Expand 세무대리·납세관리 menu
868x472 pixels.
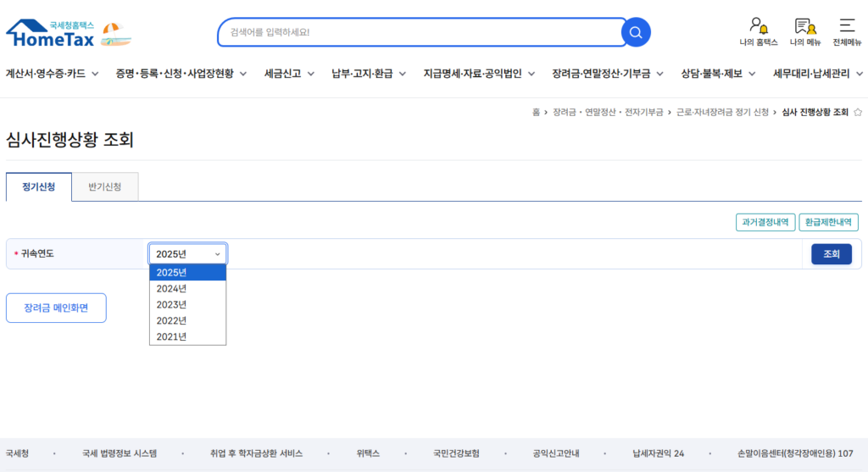(x=818, y=74)
